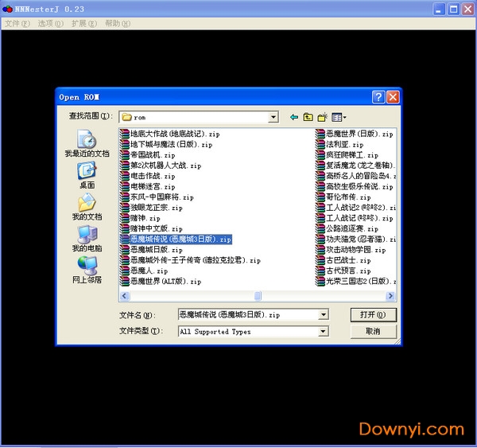Viewport: 477px width, 448px height.
Task: Go to 桌面 in places sidebar
Action: tap(87, 175)
